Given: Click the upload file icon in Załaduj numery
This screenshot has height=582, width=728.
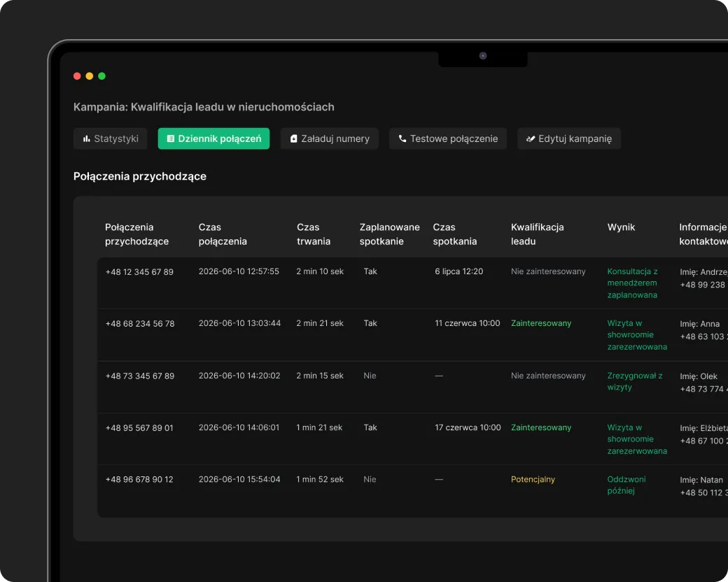Looking at the screenshot, I should click(x=293, y=139).
